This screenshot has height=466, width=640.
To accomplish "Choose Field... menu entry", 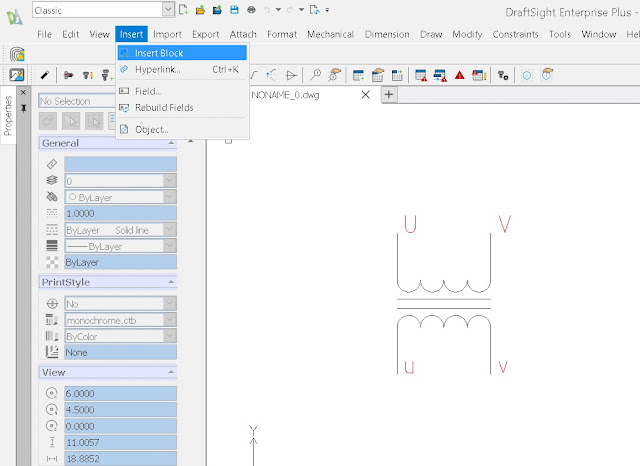I will pyautogui.click(x=182, y=91).
